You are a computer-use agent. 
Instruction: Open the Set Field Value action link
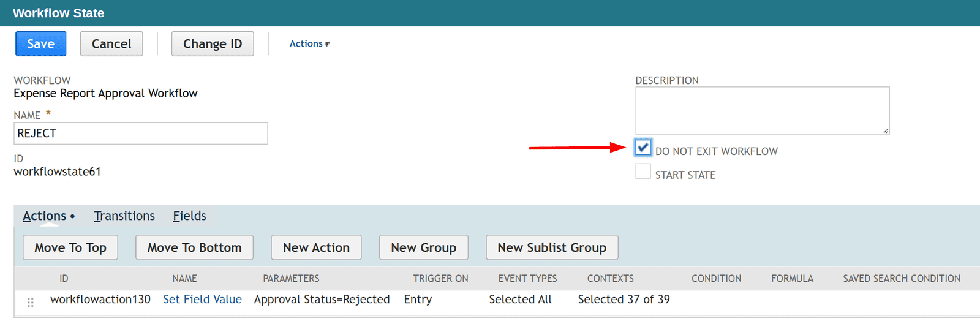pyautogui.click(x=202, y=300)
